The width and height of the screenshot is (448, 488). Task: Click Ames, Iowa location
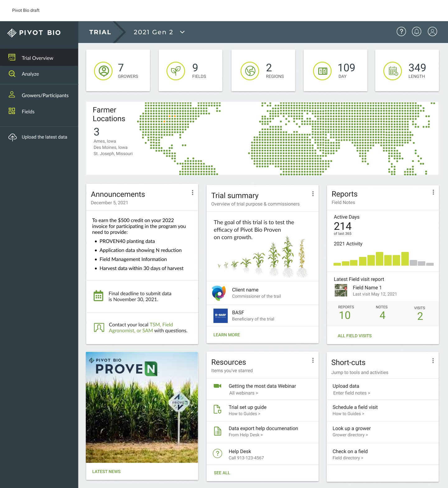click(105, 141)
